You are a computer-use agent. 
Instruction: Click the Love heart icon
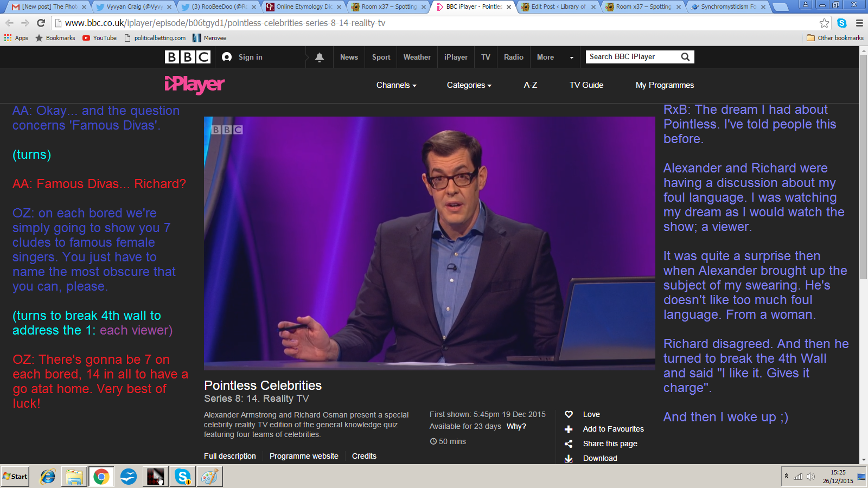[x=569, y=414]
